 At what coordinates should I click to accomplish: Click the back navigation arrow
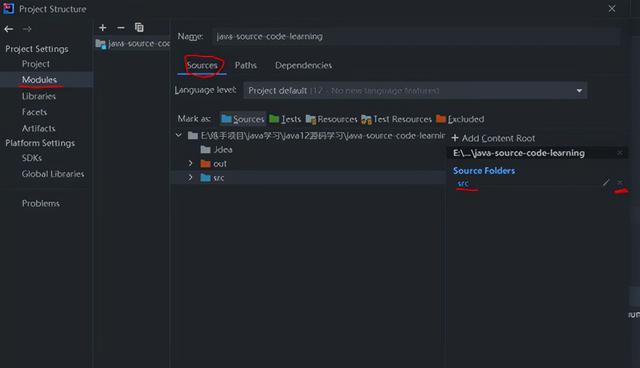point(9,29)
